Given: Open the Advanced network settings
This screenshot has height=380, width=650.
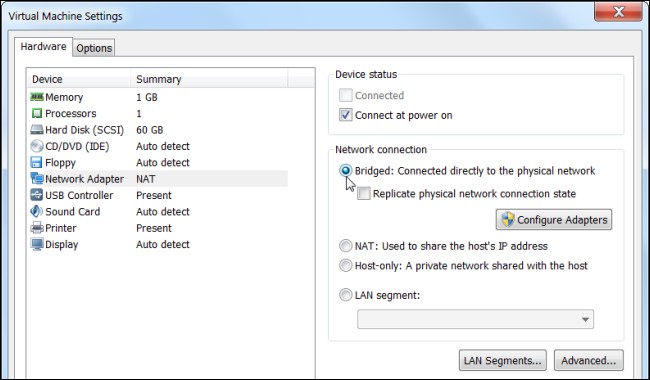Looking at the screenshot, I should tap(589, 360).
